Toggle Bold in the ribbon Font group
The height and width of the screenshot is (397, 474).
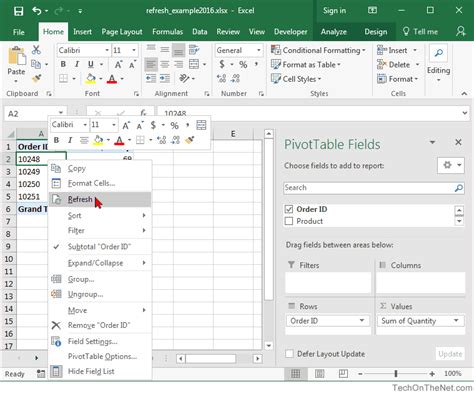pyautogui.click(x=63, y=64)
